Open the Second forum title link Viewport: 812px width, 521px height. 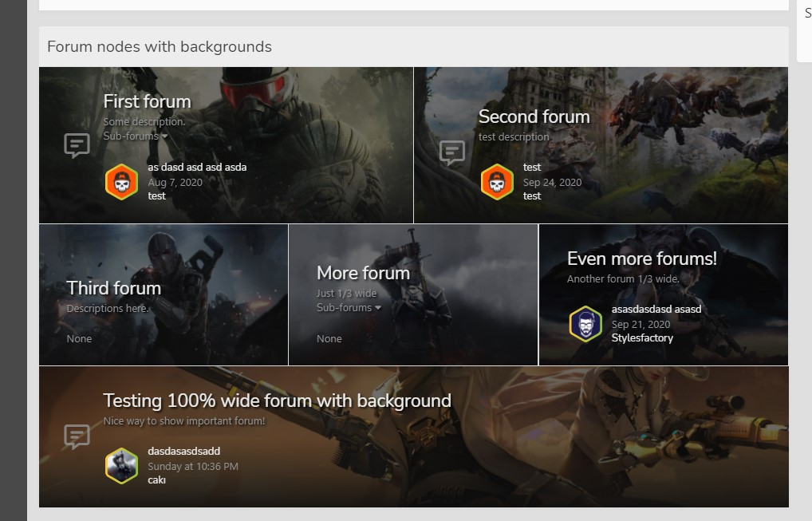tap(534, 116)
